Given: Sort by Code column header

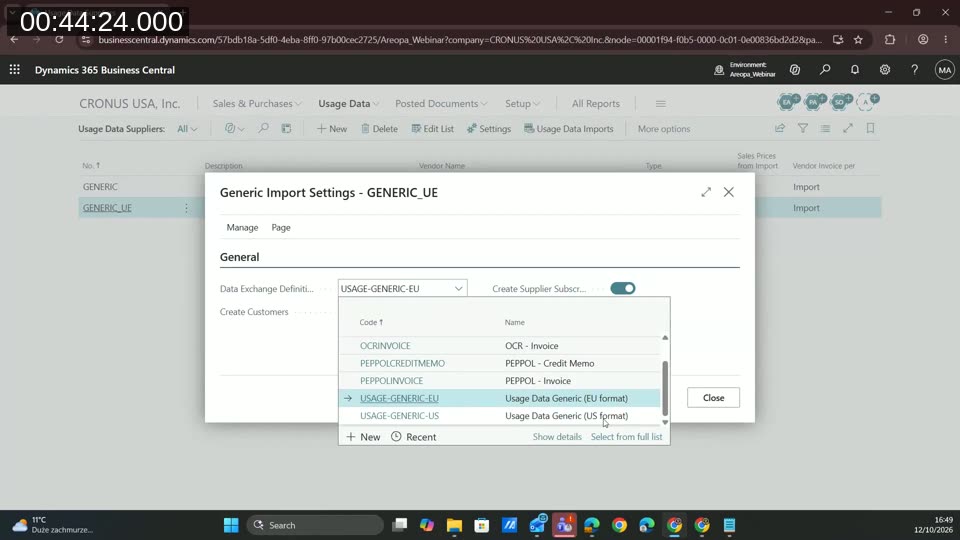Looking at the screenshot, I should [371, 322].
